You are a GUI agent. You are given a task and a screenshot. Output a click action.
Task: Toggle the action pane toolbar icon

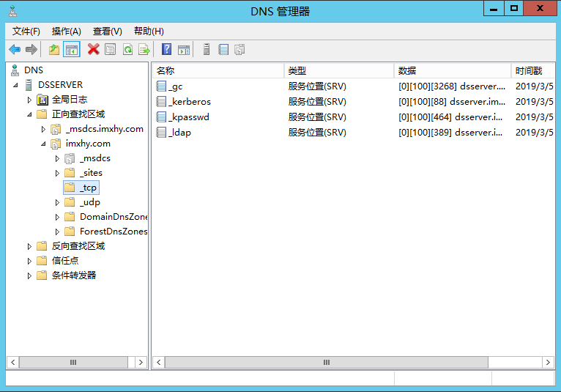tap(184, 49)
